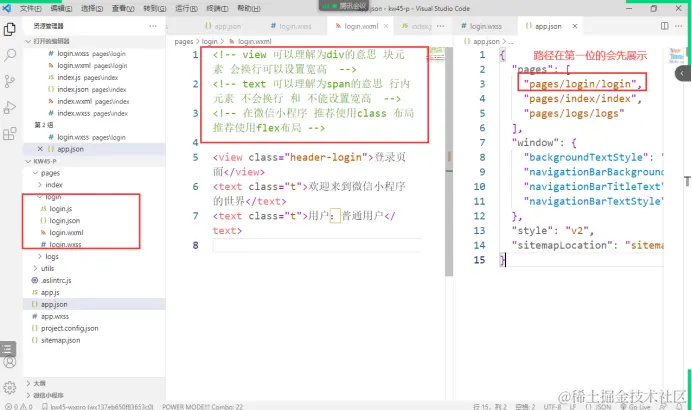Click Go Live in status bar
The width and height of the screenshot is (692, 410).
pos(635,406)
